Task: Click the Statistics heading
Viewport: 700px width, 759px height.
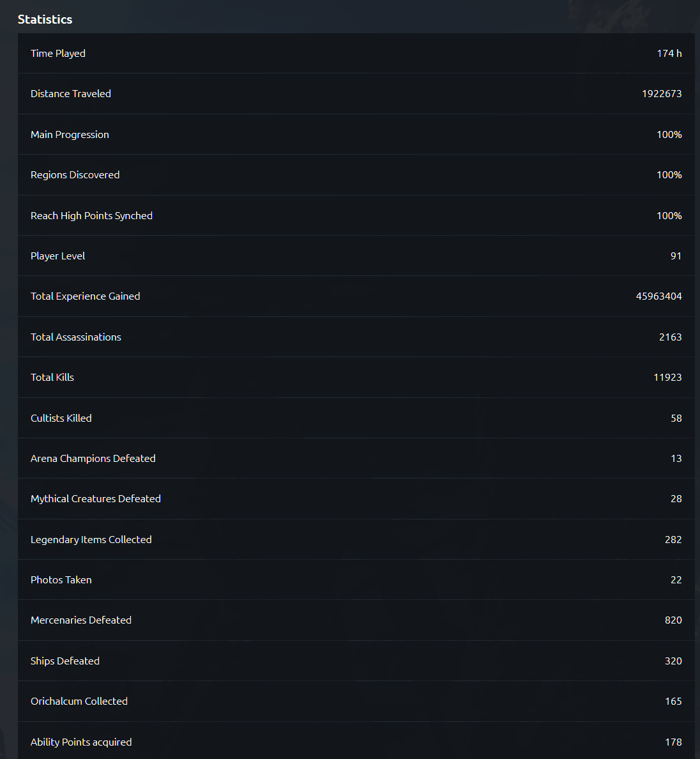Action: click(45, 19)
